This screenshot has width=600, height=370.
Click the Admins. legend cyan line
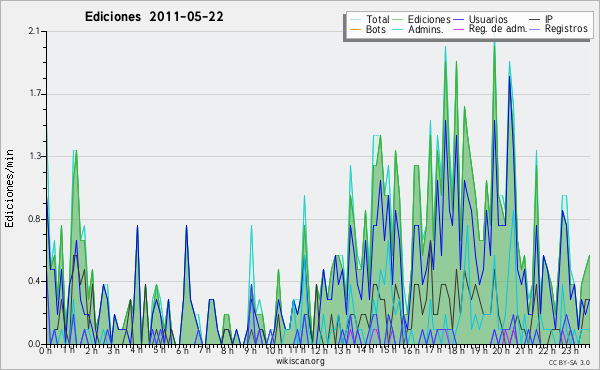(398, 29)
